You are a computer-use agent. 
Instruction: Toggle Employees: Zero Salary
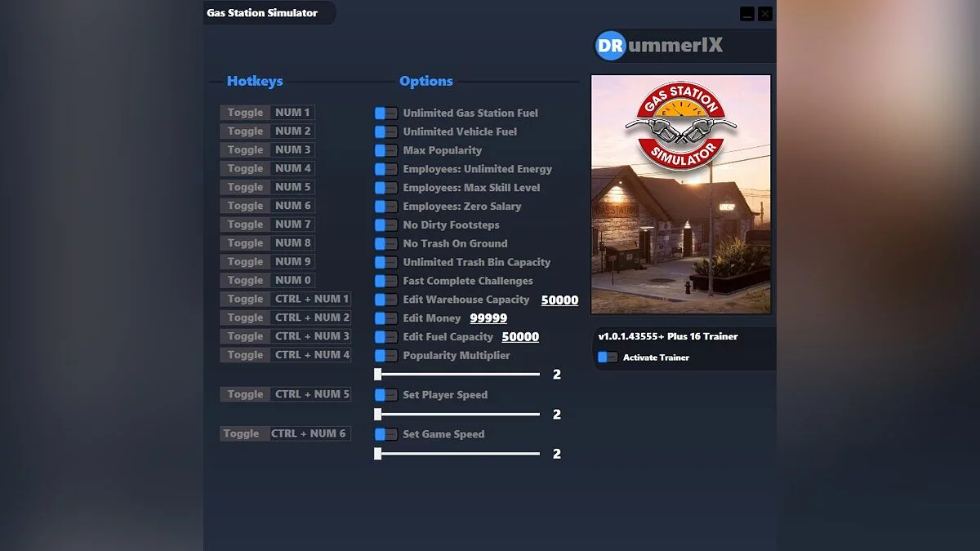(x=385, y=206)
